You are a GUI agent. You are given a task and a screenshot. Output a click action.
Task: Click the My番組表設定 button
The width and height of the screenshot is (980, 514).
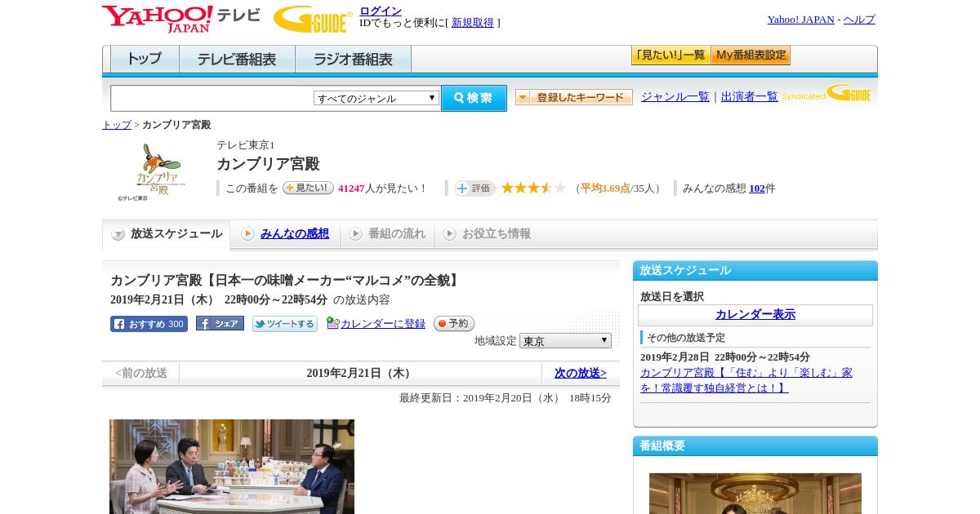751,55
